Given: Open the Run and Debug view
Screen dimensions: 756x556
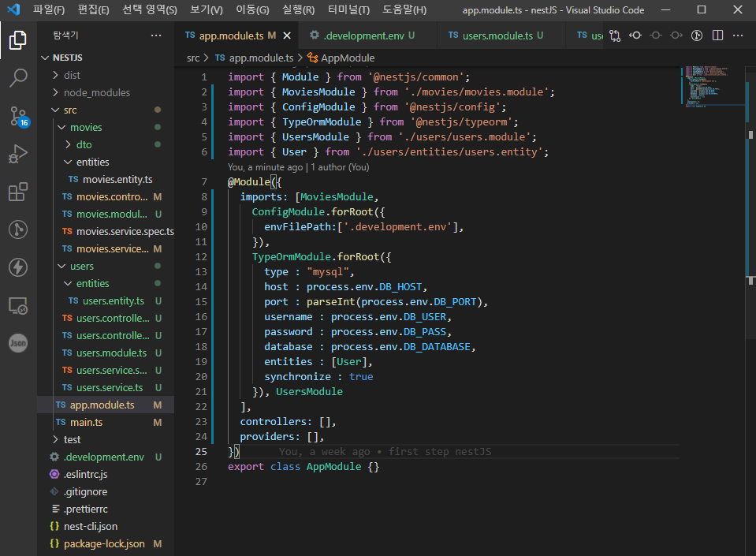Looking at the screenshot, I should click(18, 154).
